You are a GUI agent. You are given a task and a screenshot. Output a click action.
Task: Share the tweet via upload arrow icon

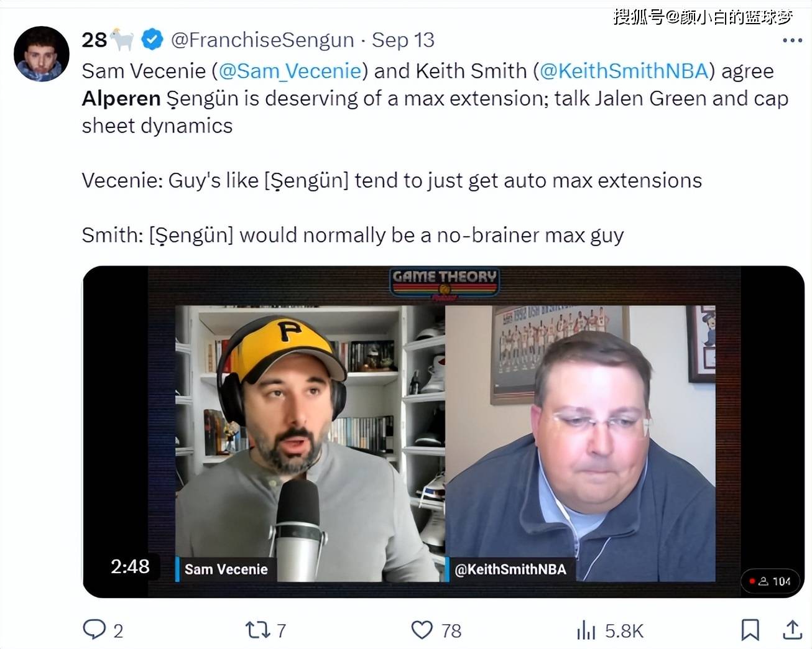pos(792,630)
